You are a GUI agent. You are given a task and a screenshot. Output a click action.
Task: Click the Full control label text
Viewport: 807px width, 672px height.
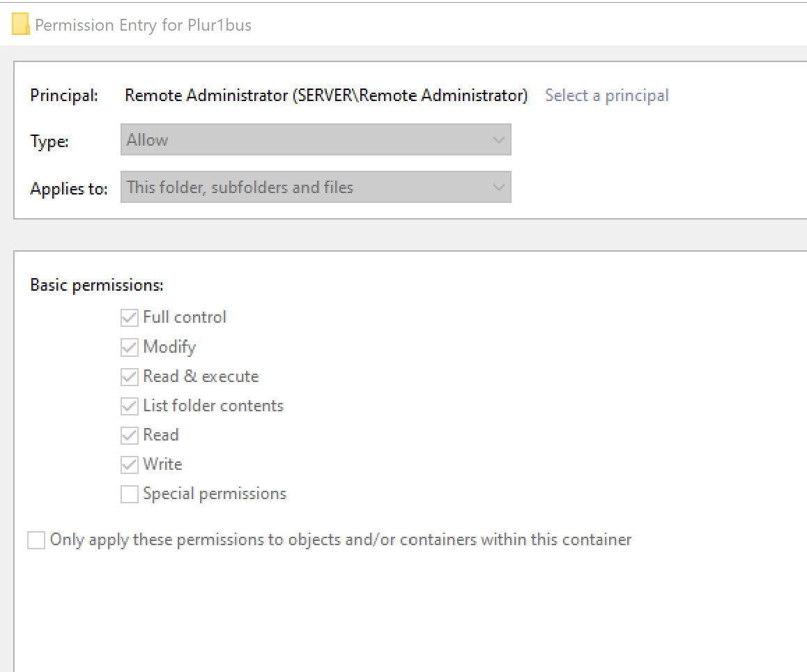185,317
